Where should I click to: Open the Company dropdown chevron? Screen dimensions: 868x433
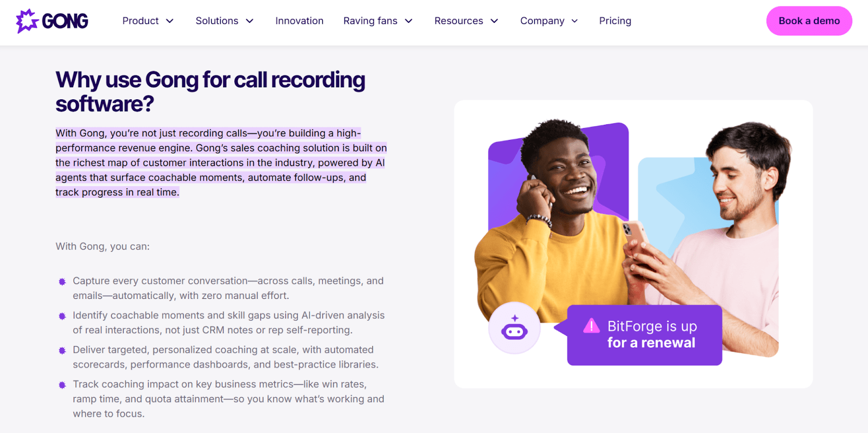point(575,21)
